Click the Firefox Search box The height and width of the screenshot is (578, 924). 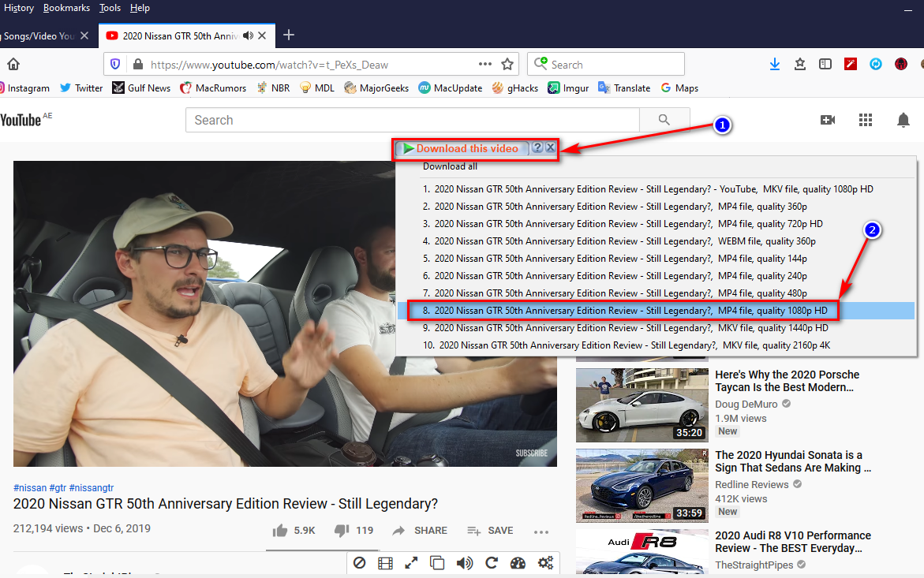606,64
